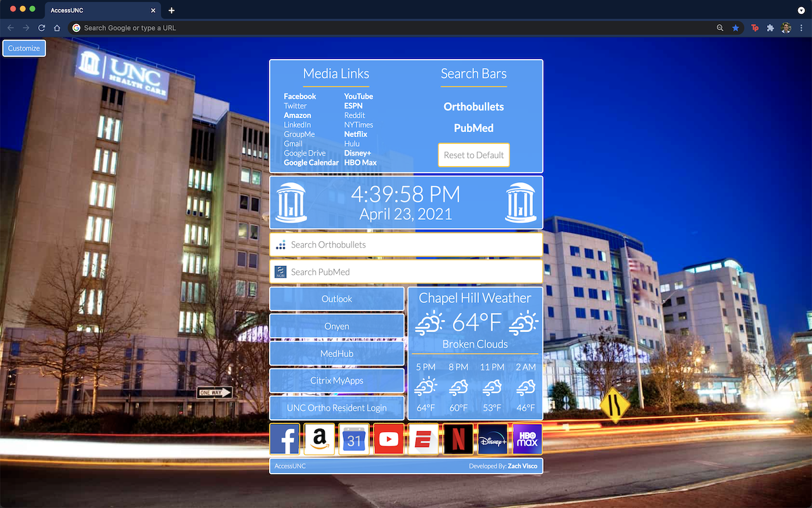The image size is (812, 508).
Task: Open the MedHub link button
Action: pyautogui.click(x=337, y=354)
